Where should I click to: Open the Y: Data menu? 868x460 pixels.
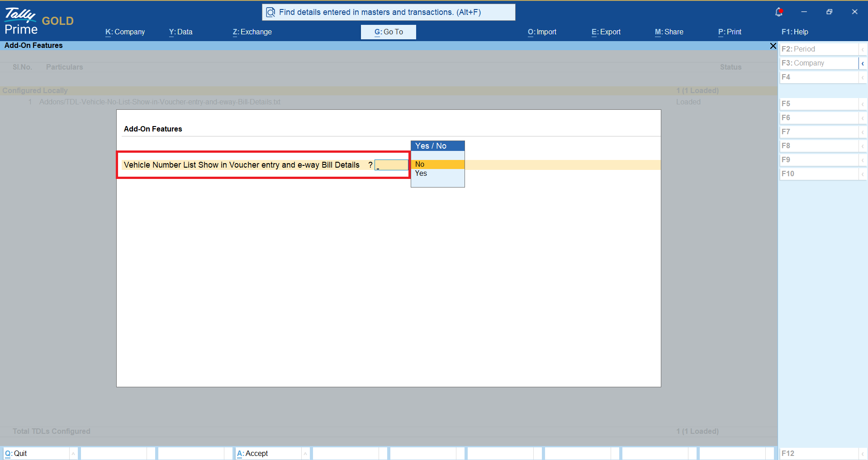pos(181,32)
